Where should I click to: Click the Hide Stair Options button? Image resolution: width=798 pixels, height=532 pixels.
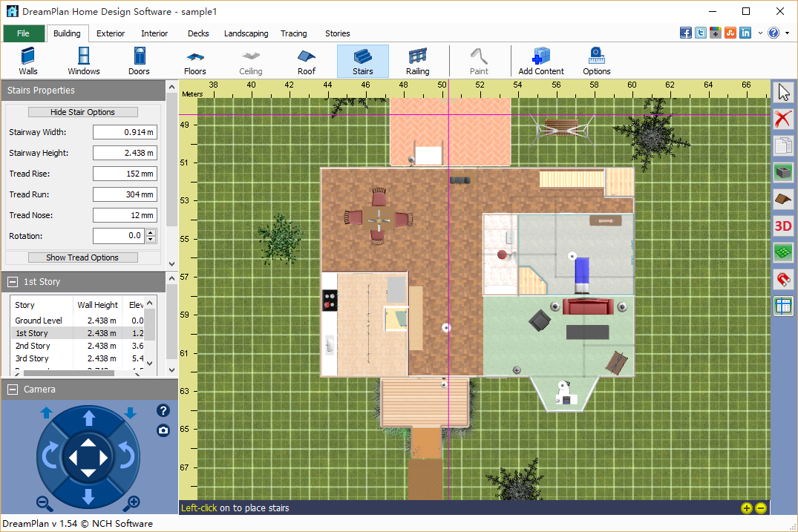click(82, 112)
